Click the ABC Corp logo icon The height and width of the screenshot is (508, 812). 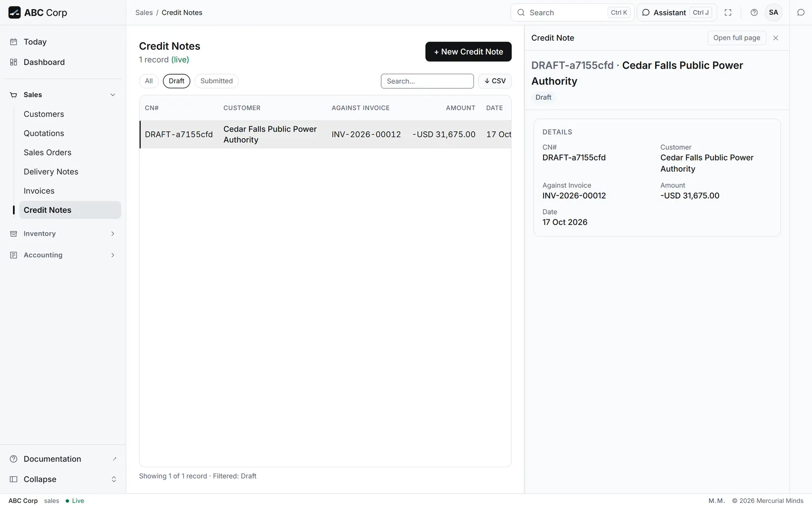point(14,13)
